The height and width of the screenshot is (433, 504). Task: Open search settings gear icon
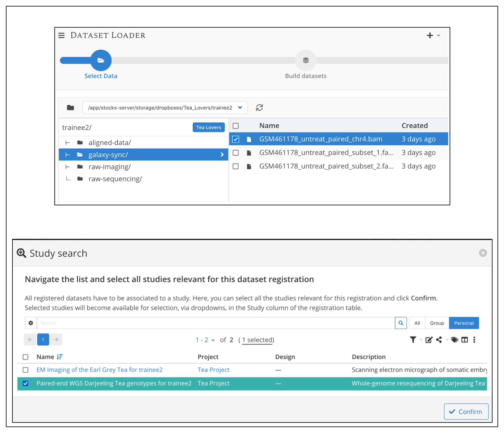click(x=31, y=323)
